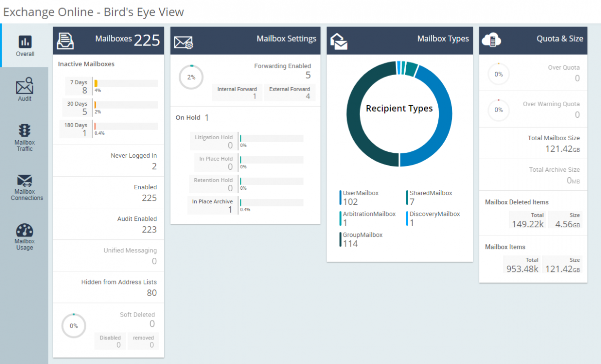
Task: Open the Overall bar chart icon
Action: (x=25, y=42)
